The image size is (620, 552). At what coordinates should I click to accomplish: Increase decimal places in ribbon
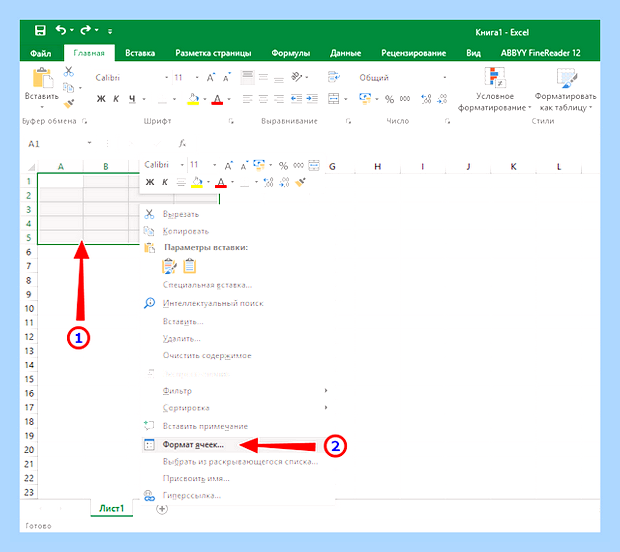[426, 99]
